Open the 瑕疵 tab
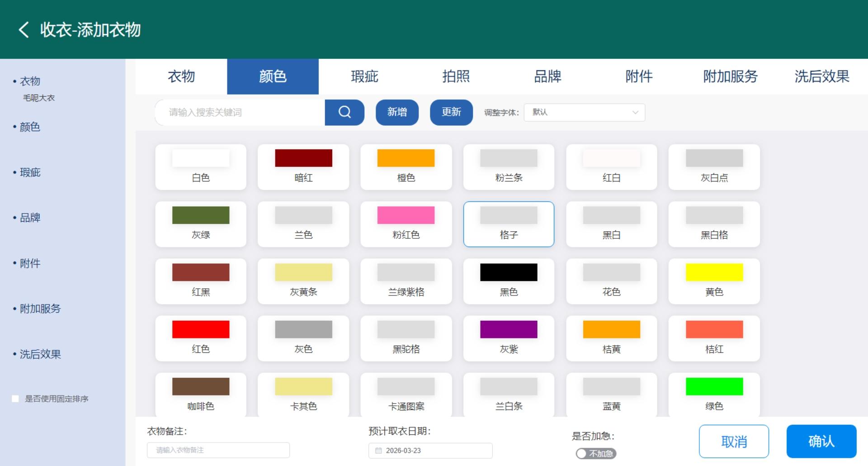 364,76
